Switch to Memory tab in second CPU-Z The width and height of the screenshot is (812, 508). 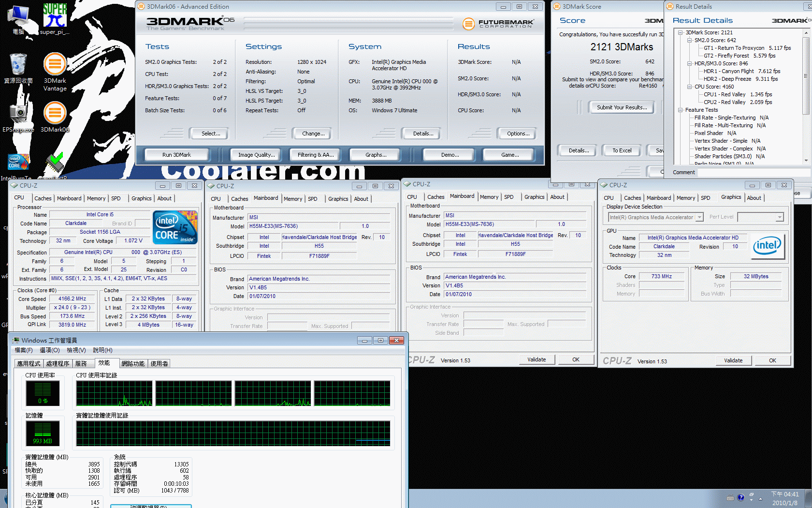(293, 199)
